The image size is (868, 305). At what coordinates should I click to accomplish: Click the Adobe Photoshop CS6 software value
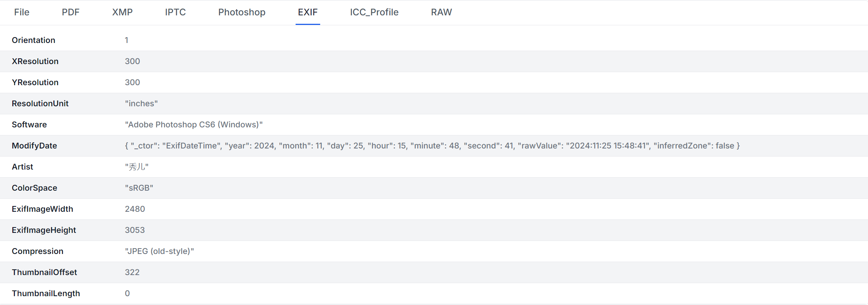pyautogui.click(x=193, y=125)
